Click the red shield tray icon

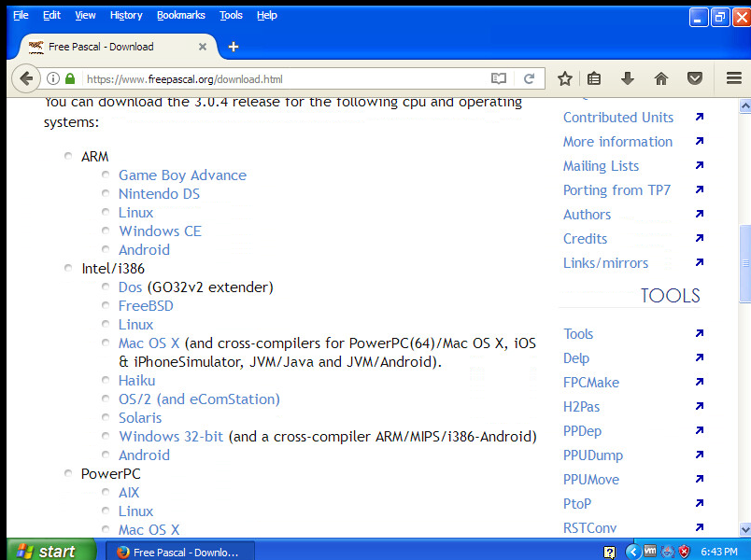point(684,552)
